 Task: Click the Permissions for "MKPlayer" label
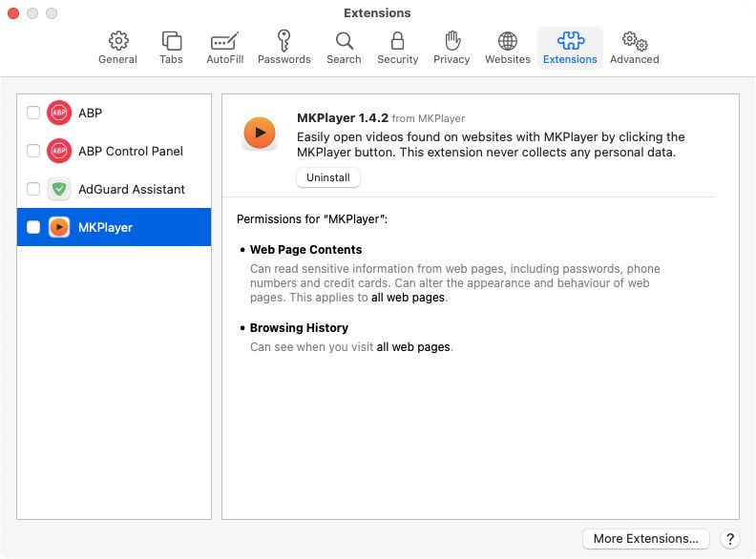pos(312,219)
